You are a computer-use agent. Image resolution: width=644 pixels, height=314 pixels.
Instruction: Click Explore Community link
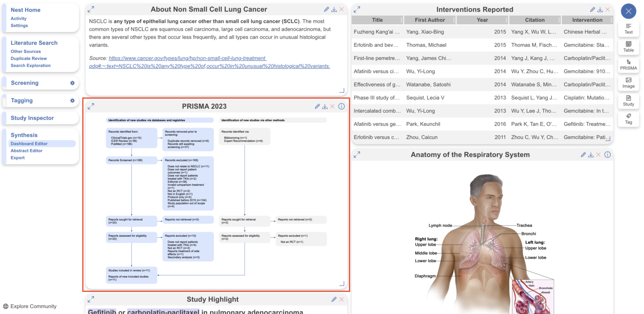[x=29, y=306]
